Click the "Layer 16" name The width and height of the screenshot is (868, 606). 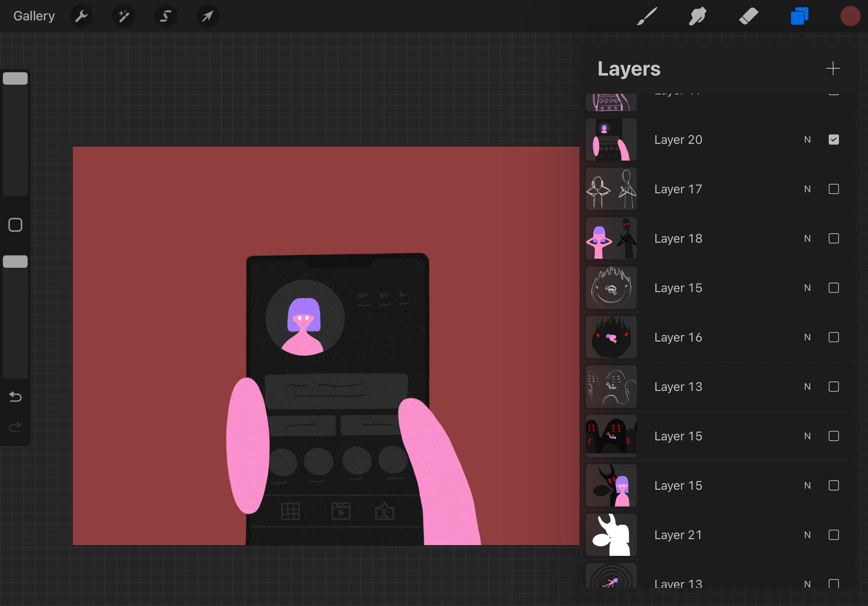(x=678, y=338)
